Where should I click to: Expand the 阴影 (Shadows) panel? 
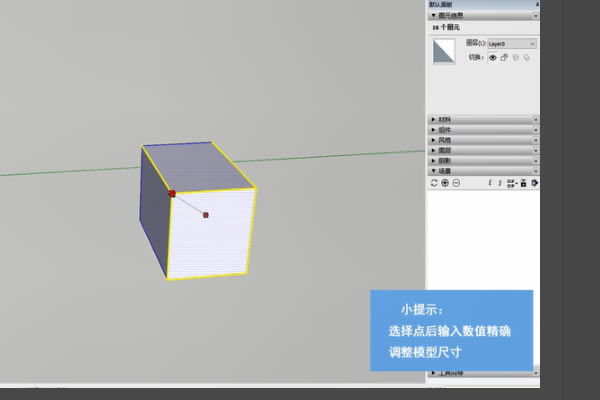434,161
